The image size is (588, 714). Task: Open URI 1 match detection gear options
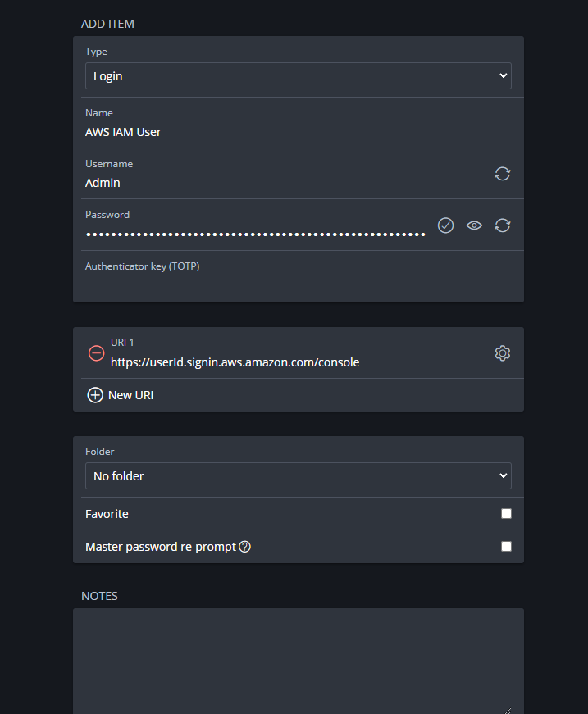point(503,353)
